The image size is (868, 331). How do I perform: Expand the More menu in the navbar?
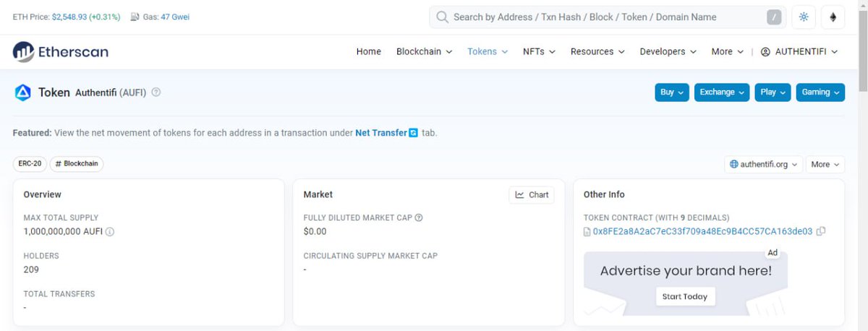[728, 52]
